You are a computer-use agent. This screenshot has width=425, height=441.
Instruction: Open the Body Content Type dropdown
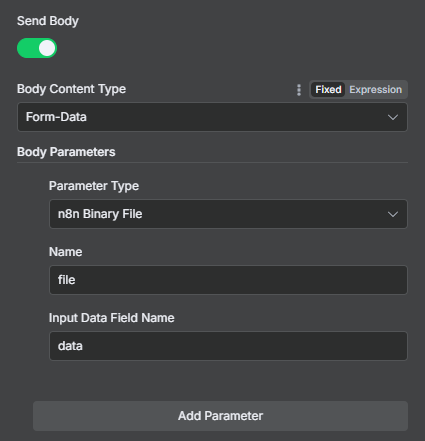[212, 117]
